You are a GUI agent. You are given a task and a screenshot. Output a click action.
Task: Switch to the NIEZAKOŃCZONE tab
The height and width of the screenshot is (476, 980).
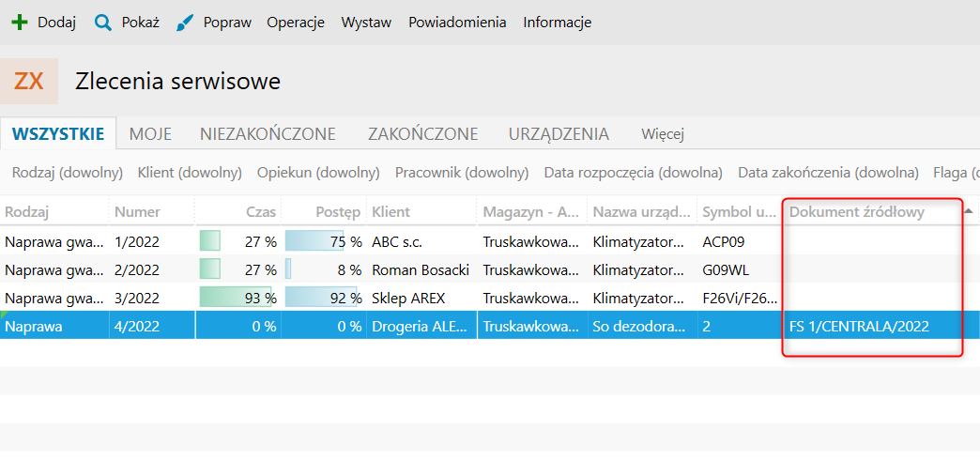[268, 134]
